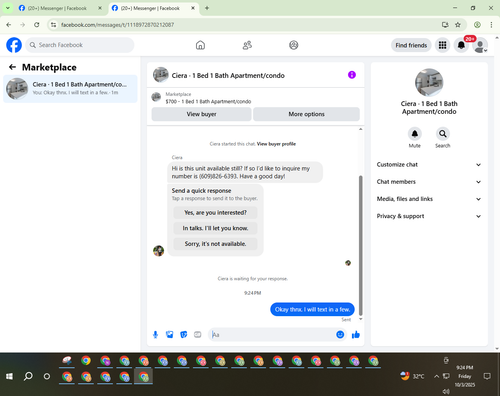
Task: Click Ciera's avatar beside quick responses
Action: pos(159,251)
